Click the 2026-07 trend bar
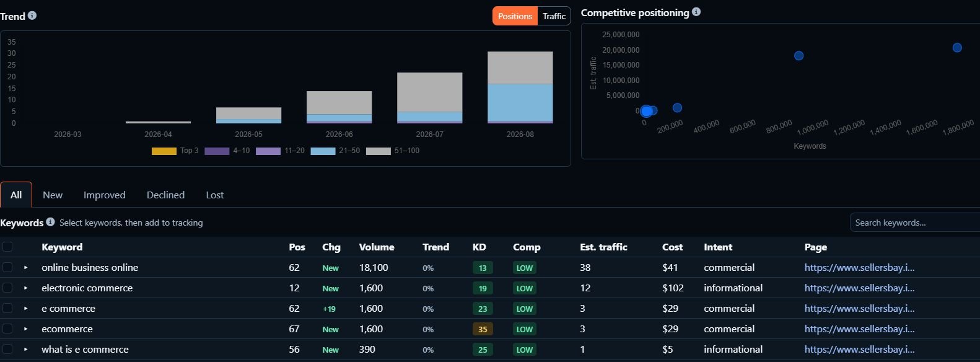980x362 pixels. (429, 98)
